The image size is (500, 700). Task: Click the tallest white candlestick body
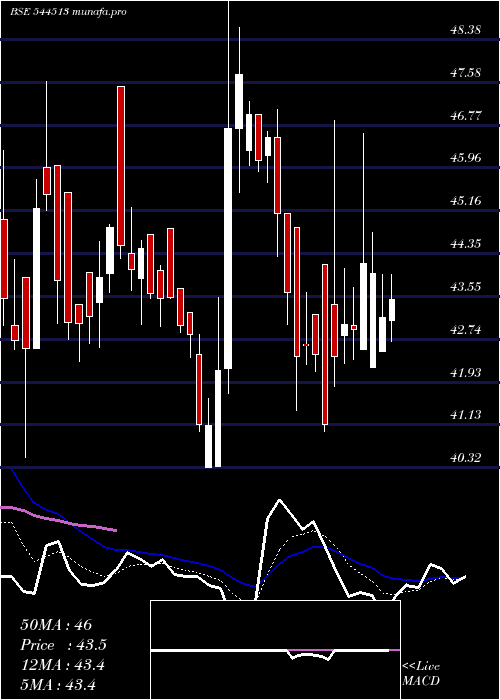[x=228, y=248]
